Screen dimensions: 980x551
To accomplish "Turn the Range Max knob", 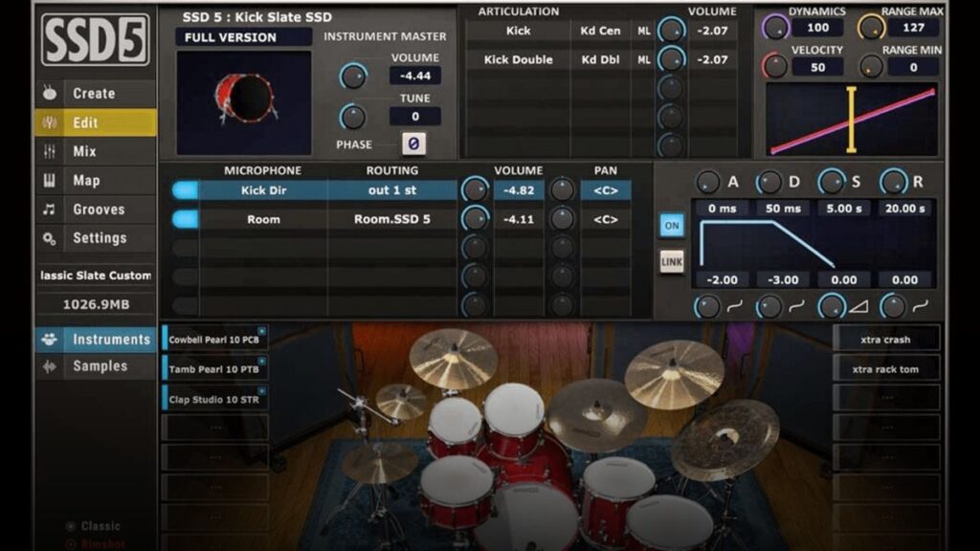I will 871,28.
